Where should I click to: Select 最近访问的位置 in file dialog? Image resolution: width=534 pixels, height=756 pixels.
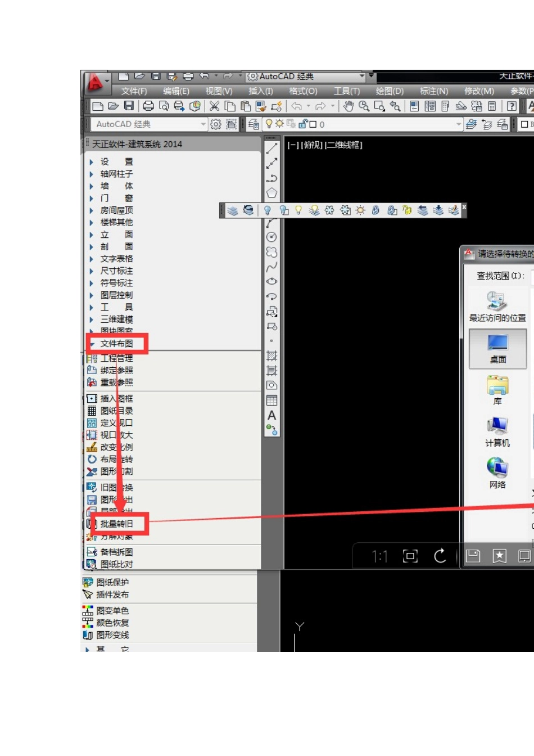pos(498,307)
